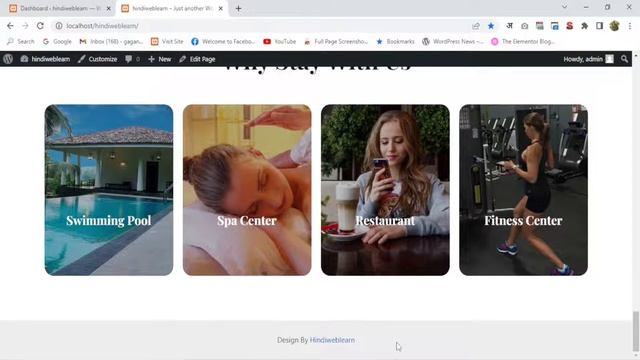Viewport: 640px width, 360px height.
Task: Go back with the browser back arrow
Action: click(10, 26)
